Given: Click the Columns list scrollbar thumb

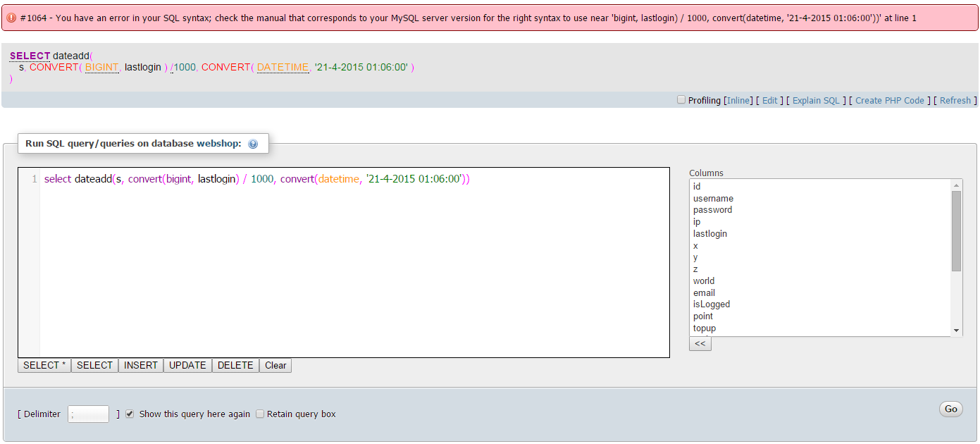Looking at the screenshot, I should click(x=956, y=230).
